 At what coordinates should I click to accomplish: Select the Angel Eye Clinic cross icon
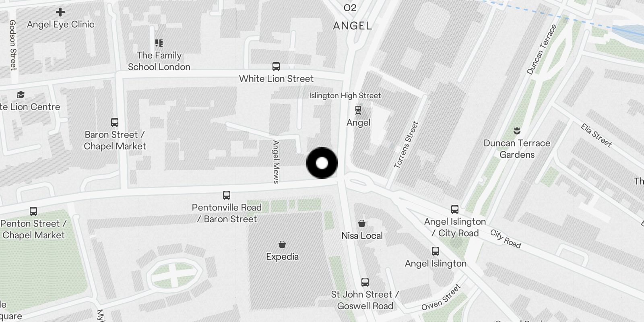click(60, 12)
